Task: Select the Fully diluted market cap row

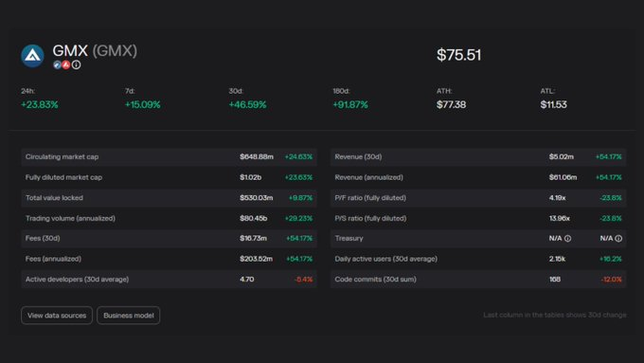Action: coord(169,177)
